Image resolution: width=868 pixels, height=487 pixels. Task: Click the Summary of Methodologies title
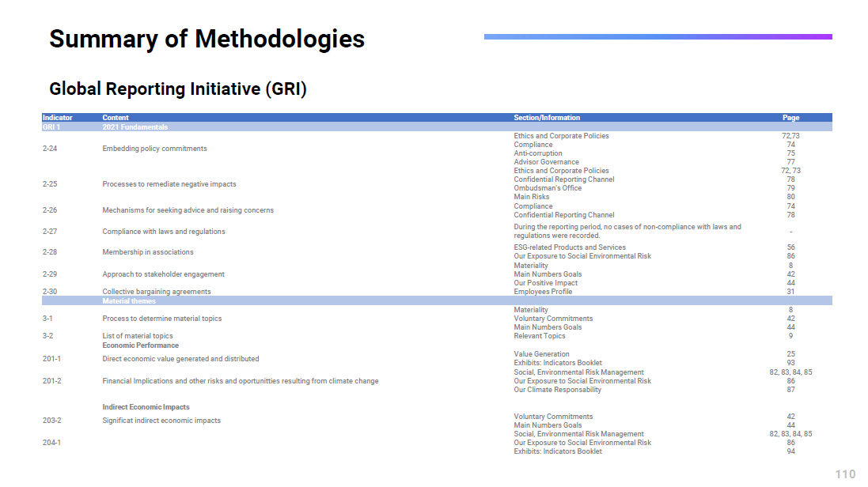[207, 40]
